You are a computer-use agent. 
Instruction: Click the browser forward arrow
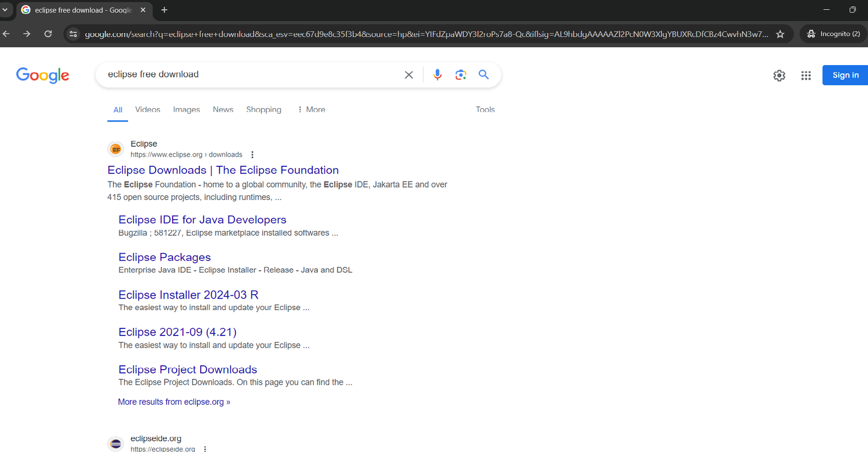[27, 34]
